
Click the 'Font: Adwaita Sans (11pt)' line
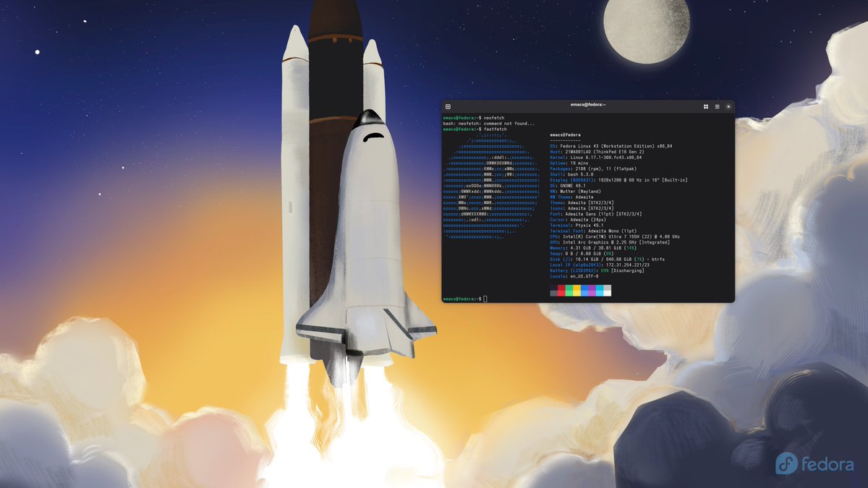tap(595, 214)
